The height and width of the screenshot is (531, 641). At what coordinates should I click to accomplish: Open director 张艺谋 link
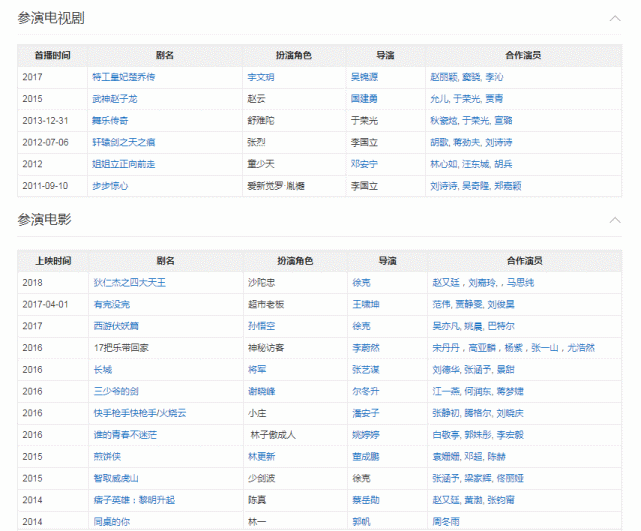pyautogui.click(x=366, y=370)
